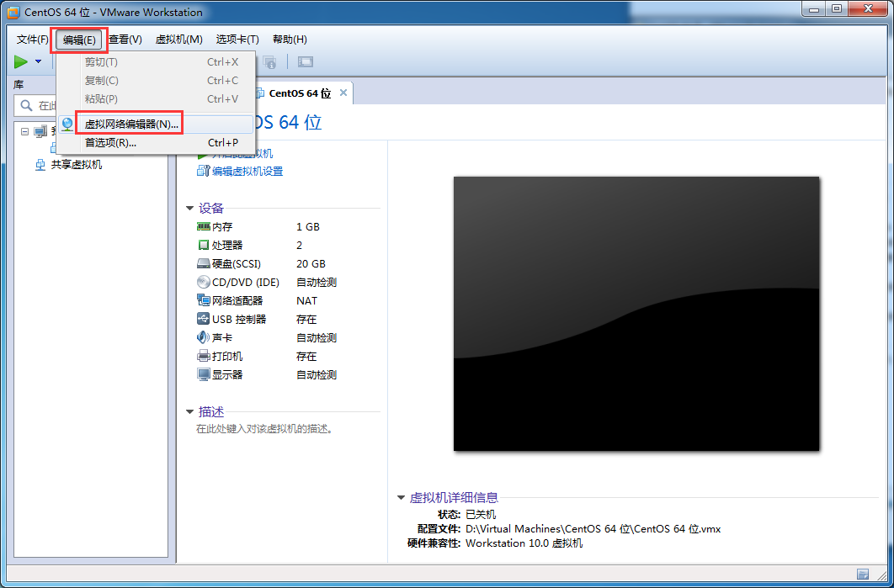The width and height of the screenshot is (894, 588).
Task: Click the snapshot manager toolbar icon
Action: coord(269,61)
